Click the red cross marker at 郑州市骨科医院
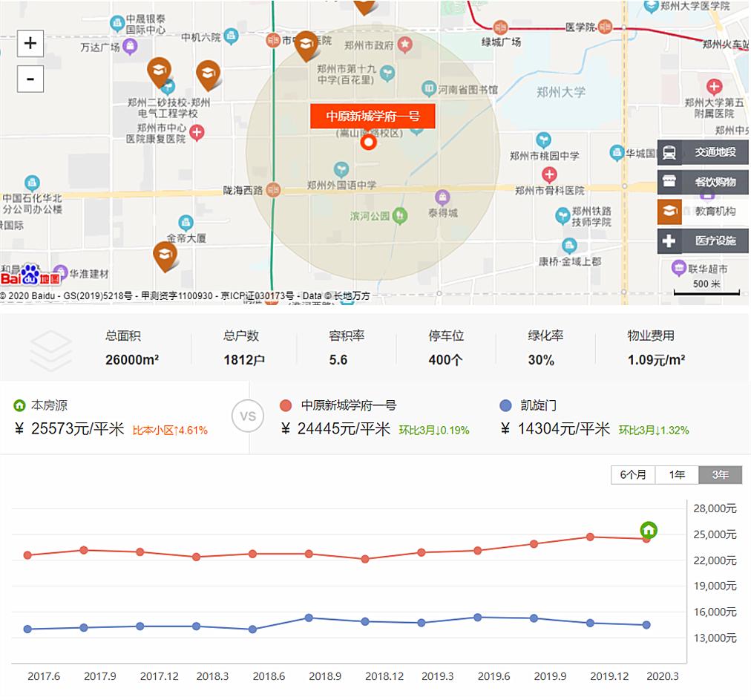The image size is (751, 700). (550, 174)
